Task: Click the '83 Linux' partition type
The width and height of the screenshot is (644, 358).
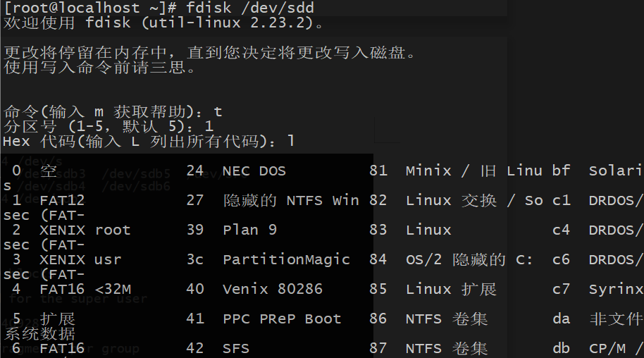Action: pyautogui.click(x=410, y=230)
